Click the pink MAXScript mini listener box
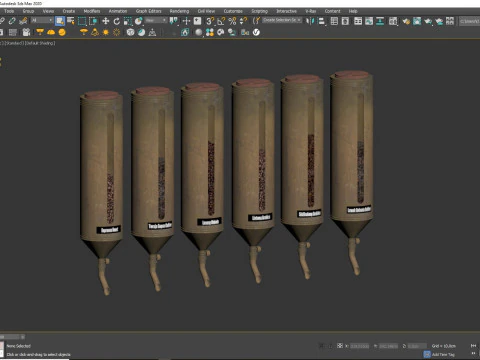480x360 pixels. tap(2, 345)
